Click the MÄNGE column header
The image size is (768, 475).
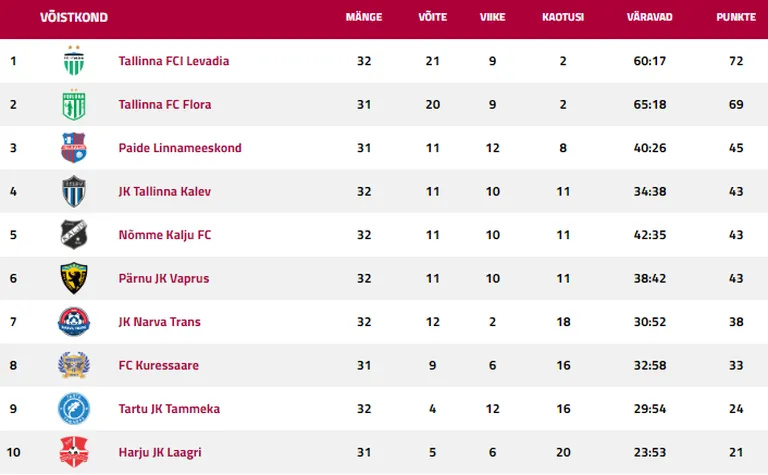tap(364, 17)
